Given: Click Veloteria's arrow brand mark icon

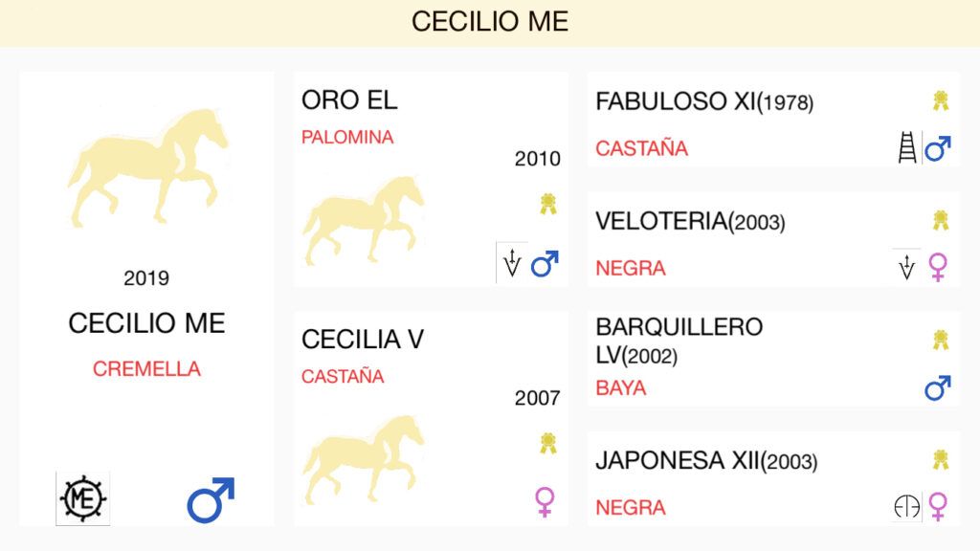Looking at the screenshot, I should pos(906,268).
